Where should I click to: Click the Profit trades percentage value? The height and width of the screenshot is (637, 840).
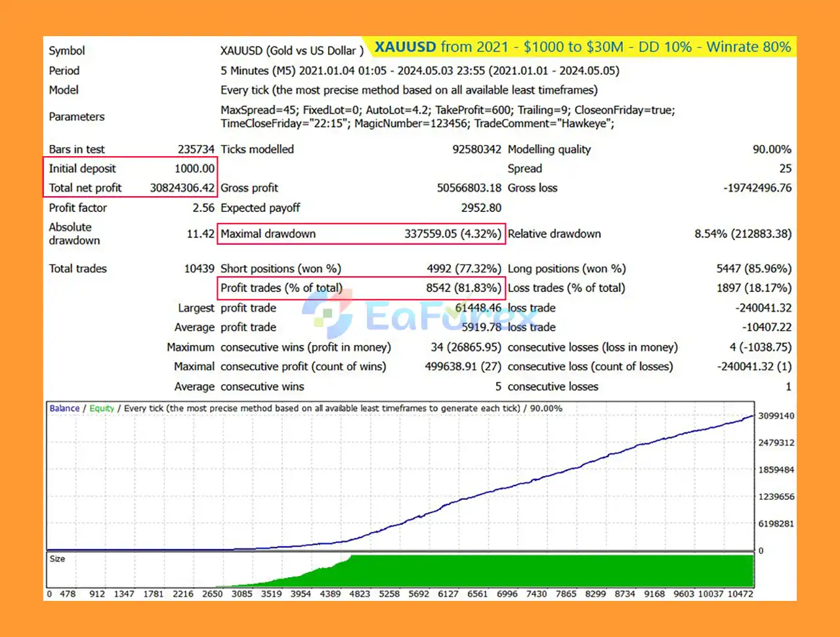[463, 288]
